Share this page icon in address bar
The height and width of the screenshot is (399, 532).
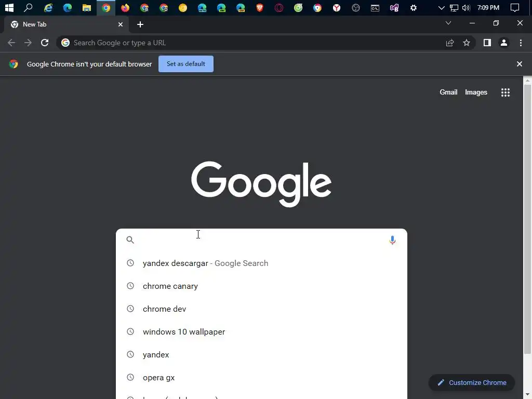(450, 43)
